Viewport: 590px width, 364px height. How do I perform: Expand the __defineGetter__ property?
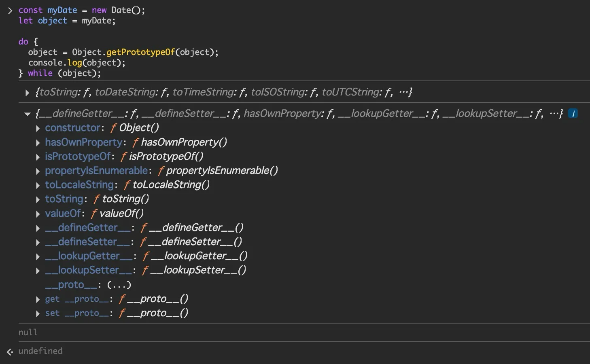click(38, 228)
